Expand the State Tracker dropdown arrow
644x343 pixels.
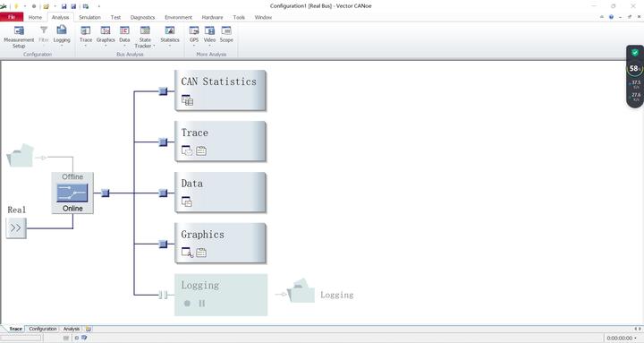[x=154, y=46]
